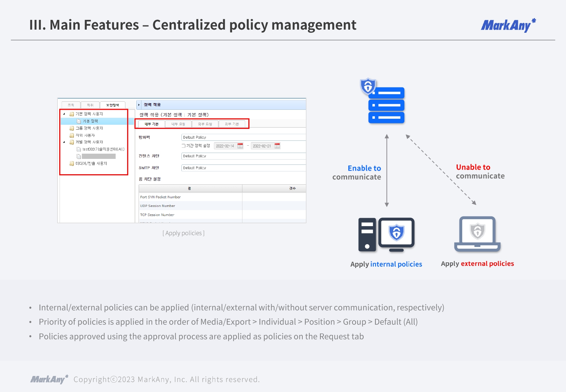Switch to the 내부 요청 tab
The width and height of the screenshot is (566, 392).
178,124
